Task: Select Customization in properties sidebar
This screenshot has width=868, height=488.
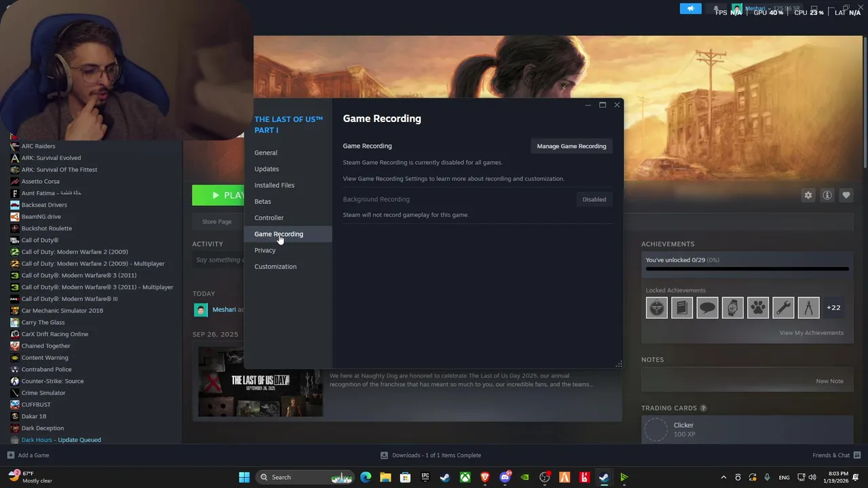Action: click(x=275, y=266)
